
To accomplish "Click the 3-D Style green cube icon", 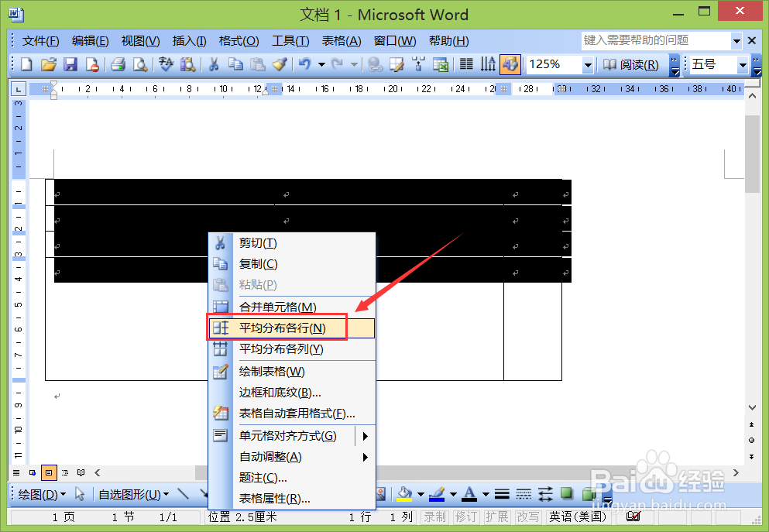I will point(588,494).
